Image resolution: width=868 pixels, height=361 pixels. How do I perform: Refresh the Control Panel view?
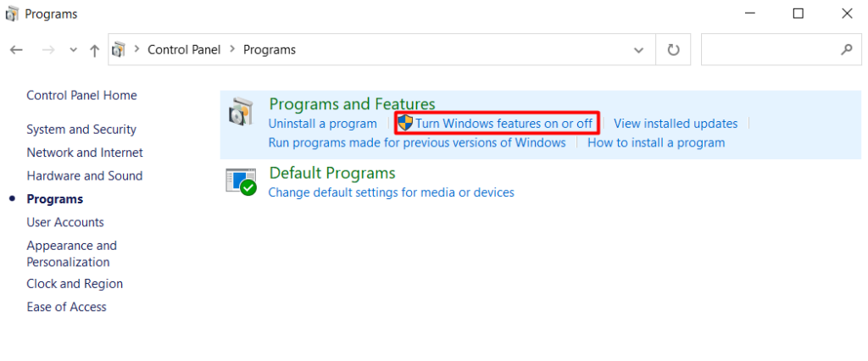pyautogui.click(x=673, y=50)
